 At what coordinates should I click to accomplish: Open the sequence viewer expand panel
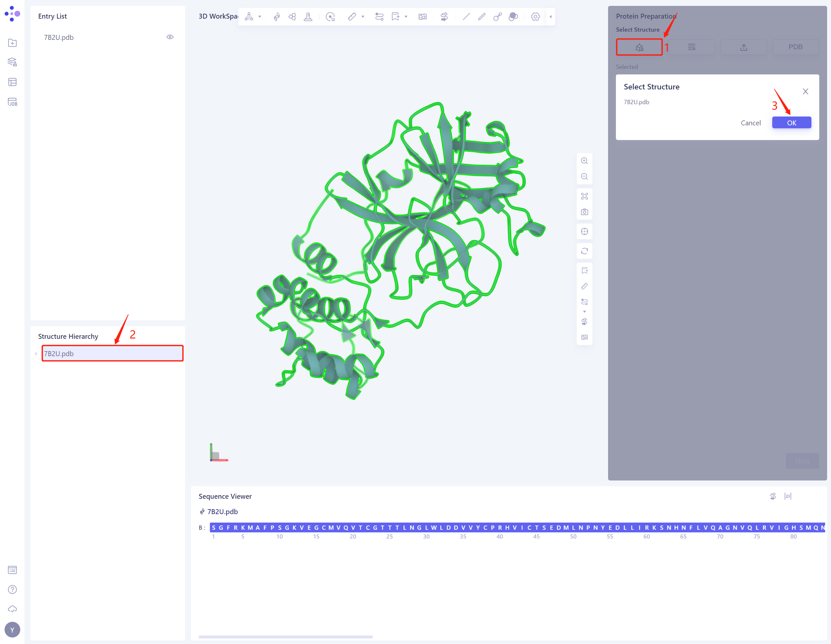tap(788, 496)
